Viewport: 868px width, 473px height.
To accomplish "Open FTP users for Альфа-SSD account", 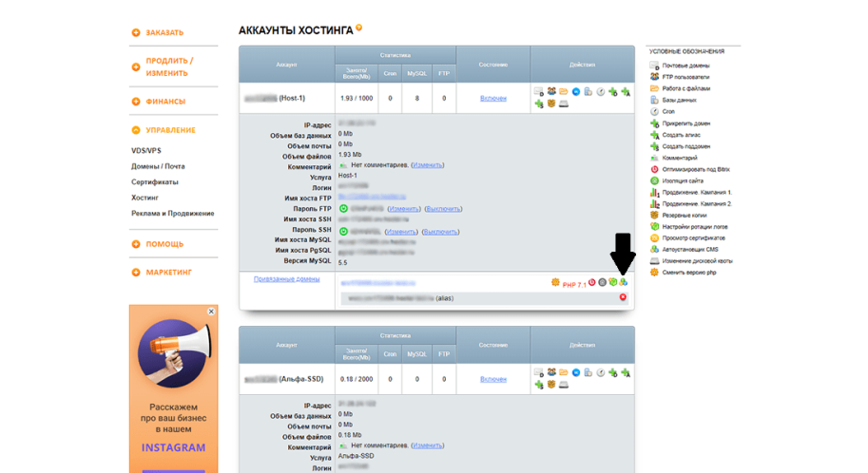I will 552,372.
